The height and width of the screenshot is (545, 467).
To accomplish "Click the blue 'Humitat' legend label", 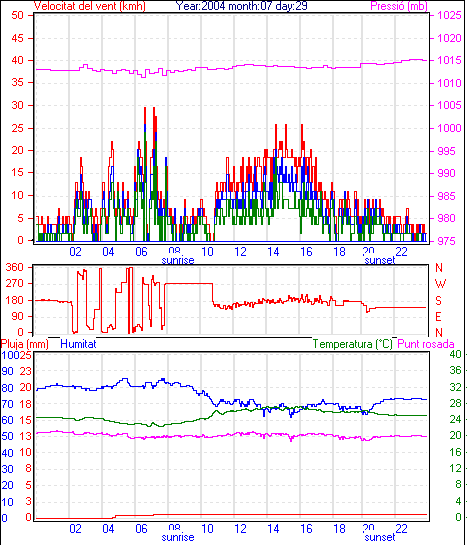I will tap(78, 344).
